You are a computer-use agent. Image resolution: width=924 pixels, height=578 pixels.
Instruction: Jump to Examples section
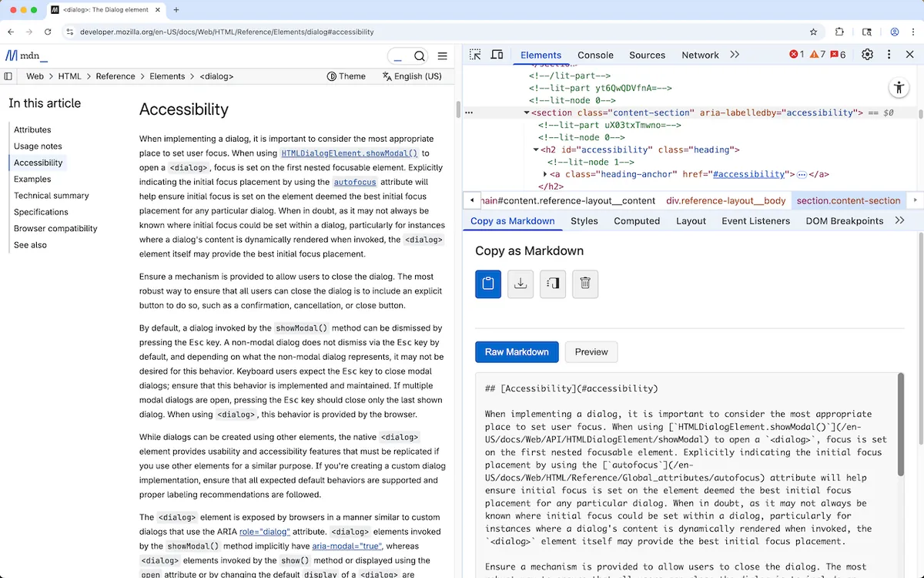[x=32, y=179]
